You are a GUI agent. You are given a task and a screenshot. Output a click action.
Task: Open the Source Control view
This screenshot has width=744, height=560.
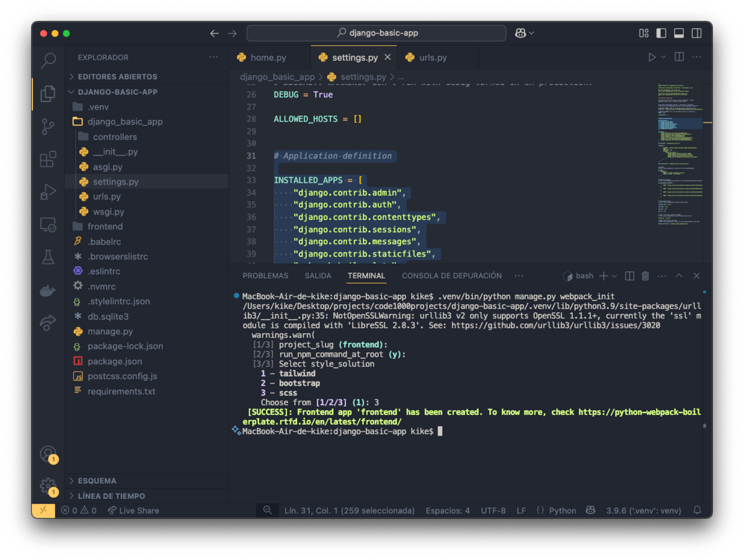point(48,126)
